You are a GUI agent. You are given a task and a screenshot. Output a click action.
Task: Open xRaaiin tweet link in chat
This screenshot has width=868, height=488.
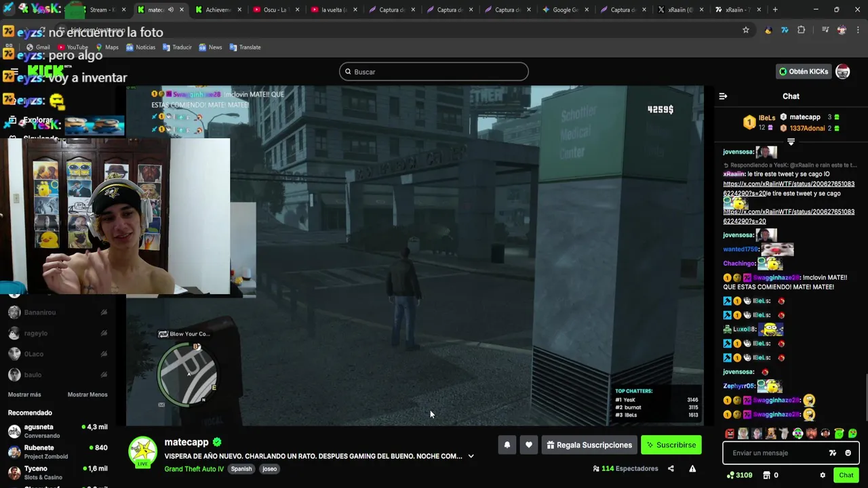click(789, 188)
